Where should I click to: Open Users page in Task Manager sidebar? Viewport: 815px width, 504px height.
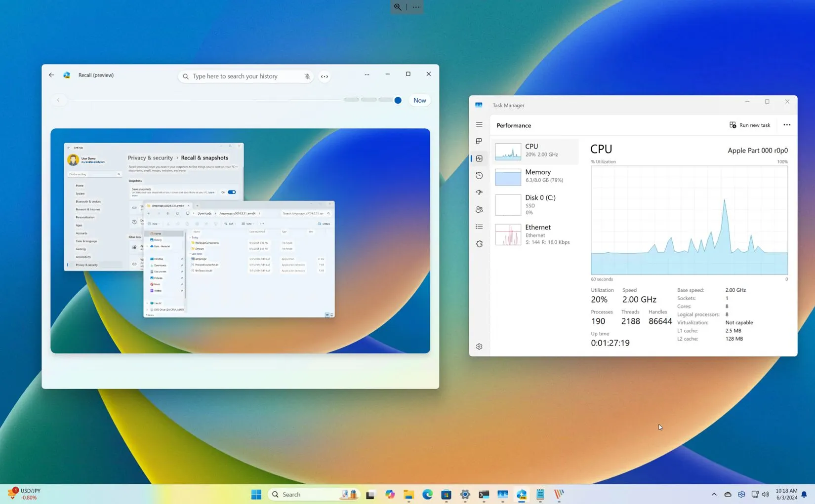pyautogui.click(x=479, y=209)
